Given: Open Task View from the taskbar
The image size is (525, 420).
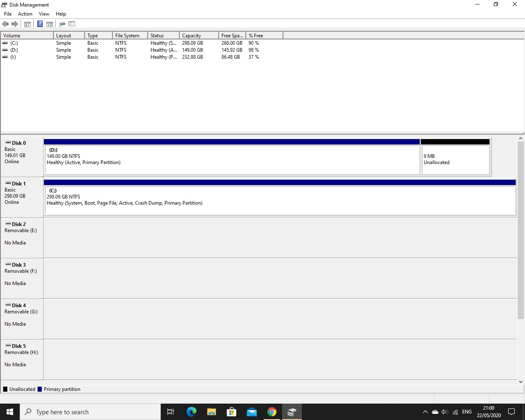Looking at the screenshot, I should pyautogui.click(x=171, y=412).
